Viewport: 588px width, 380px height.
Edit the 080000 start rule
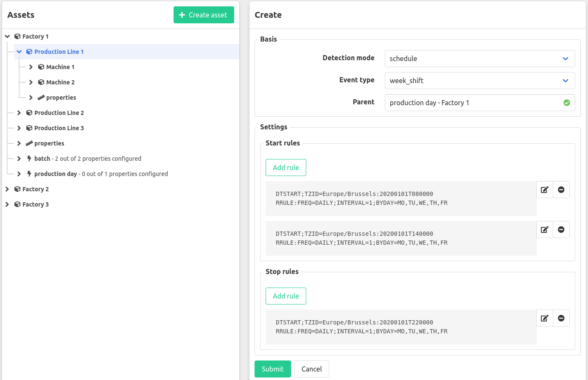point(545,190)
